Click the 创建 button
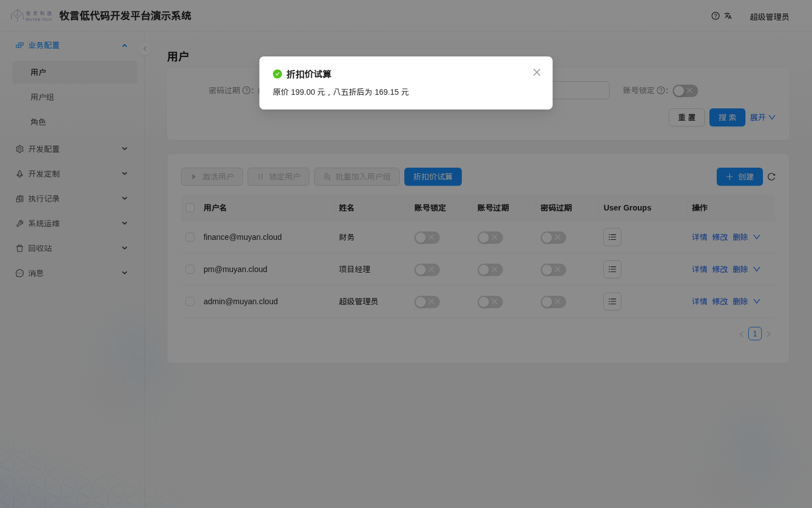 pyautogui.click(x=740, y=177)
